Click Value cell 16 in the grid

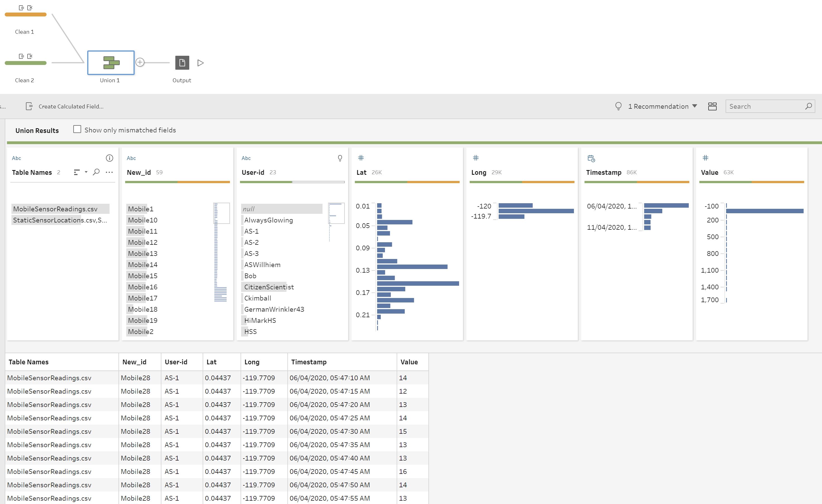413,471
